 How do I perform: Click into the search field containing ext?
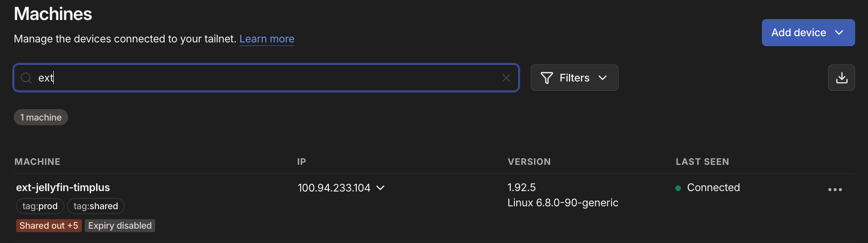pos(266,78)
